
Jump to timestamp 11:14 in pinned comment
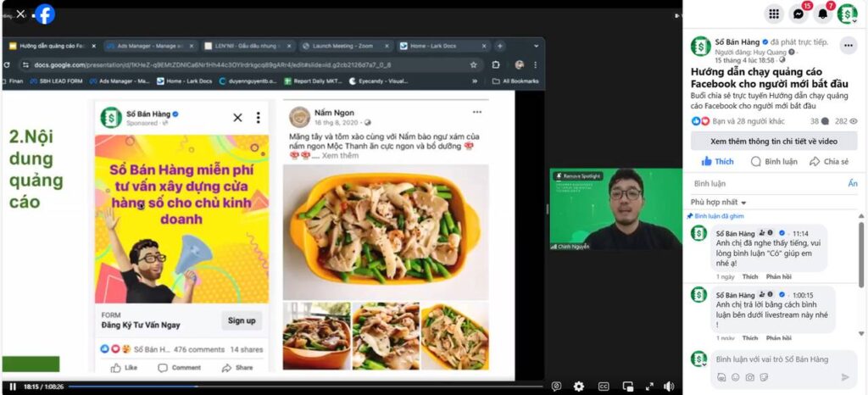(x=800, y=233)
